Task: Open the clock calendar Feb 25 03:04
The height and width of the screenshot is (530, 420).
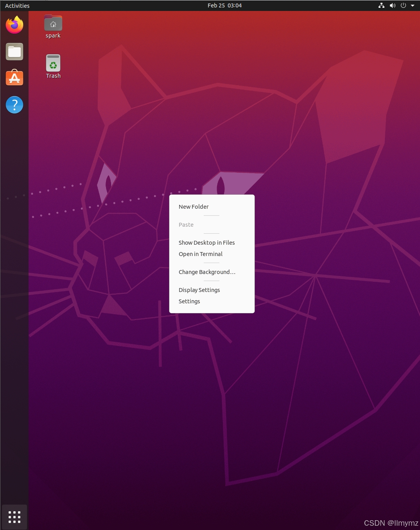Action: 224,5
